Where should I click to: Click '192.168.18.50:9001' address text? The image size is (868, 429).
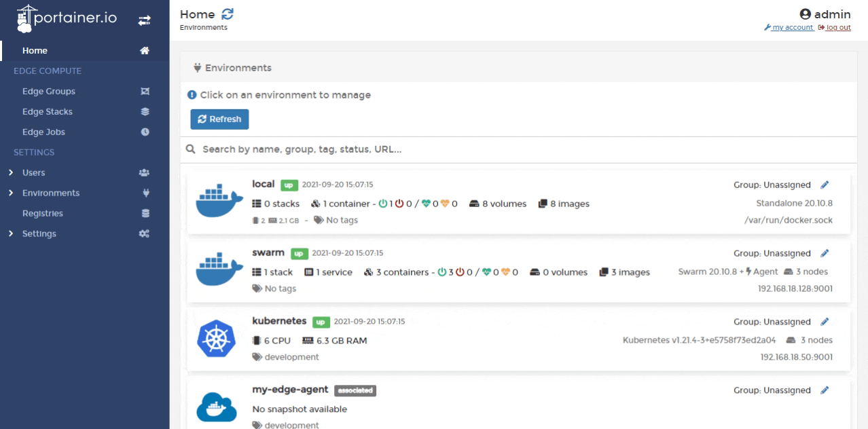tap(797, 357)
